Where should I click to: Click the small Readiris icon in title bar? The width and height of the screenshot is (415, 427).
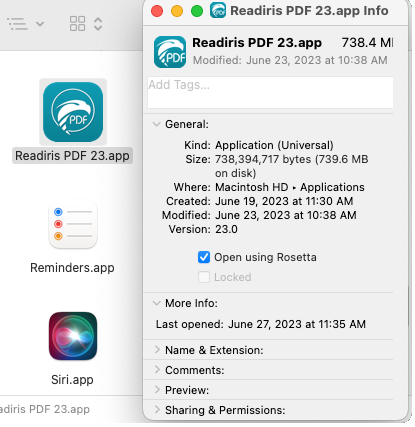tap(218, 10)
